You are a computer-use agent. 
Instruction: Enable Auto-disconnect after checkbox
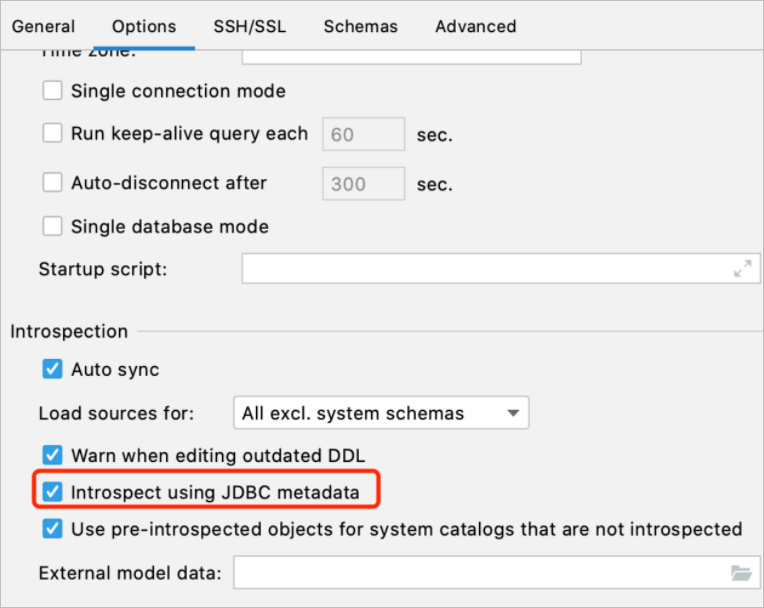coord(53,184)
